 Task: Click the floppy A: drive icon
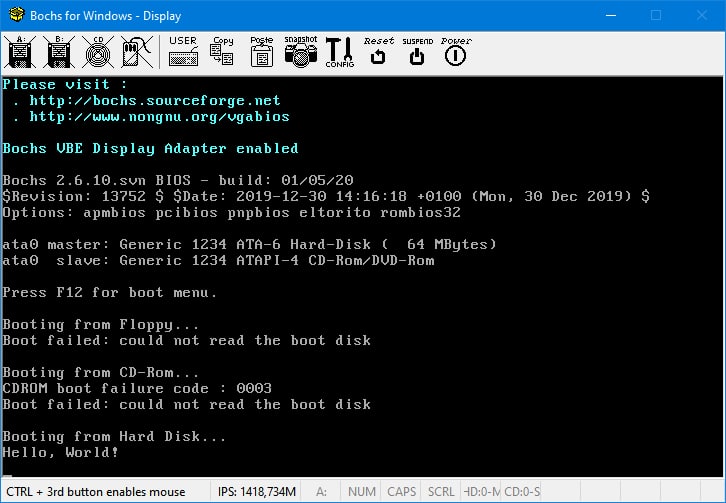coord(20,52)
